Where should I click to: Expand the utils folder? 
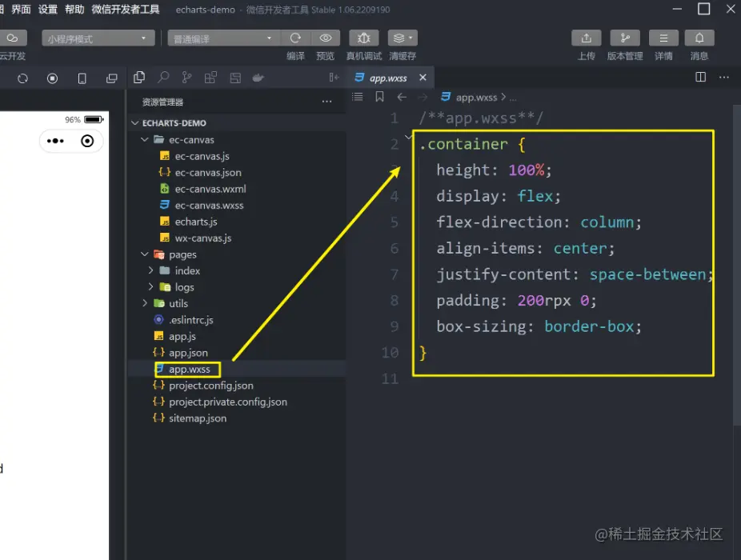tap(145, 303)
